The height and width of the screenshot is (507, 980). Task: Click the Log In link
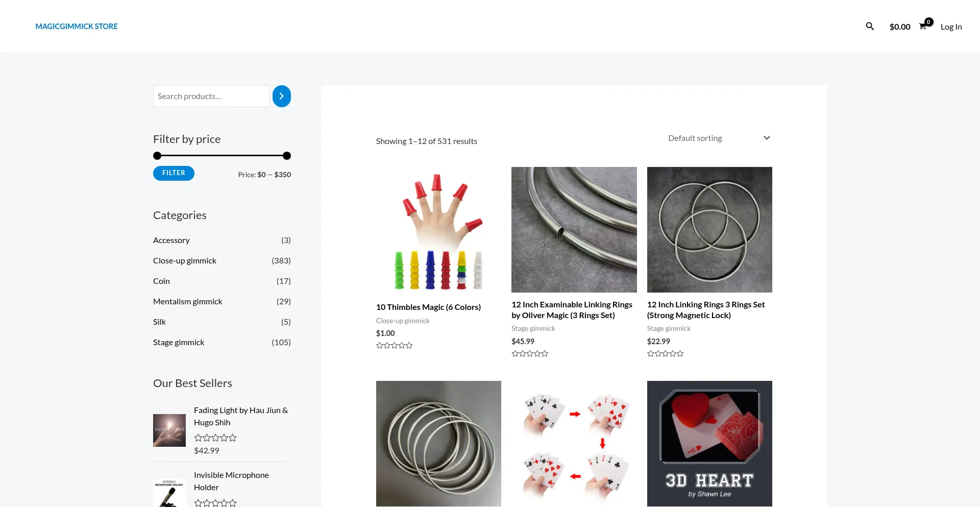coord(951,27)
